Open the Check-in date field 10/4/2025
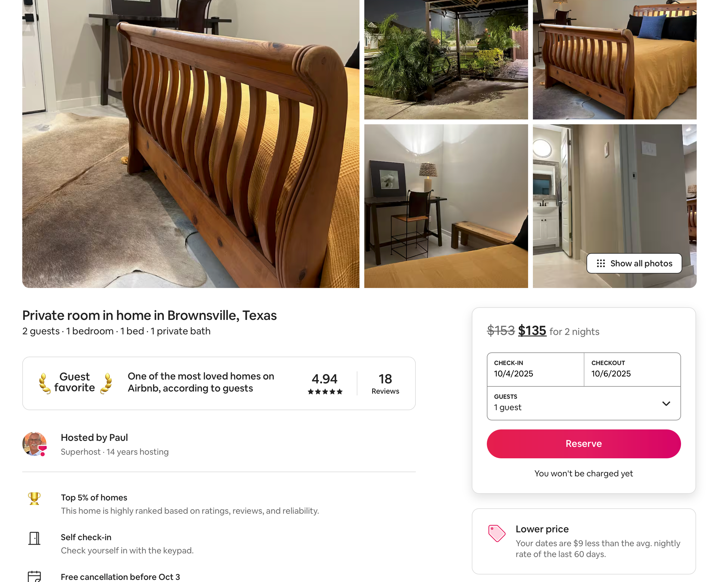The width and height of the screenshot is (728, 582). 535,370
